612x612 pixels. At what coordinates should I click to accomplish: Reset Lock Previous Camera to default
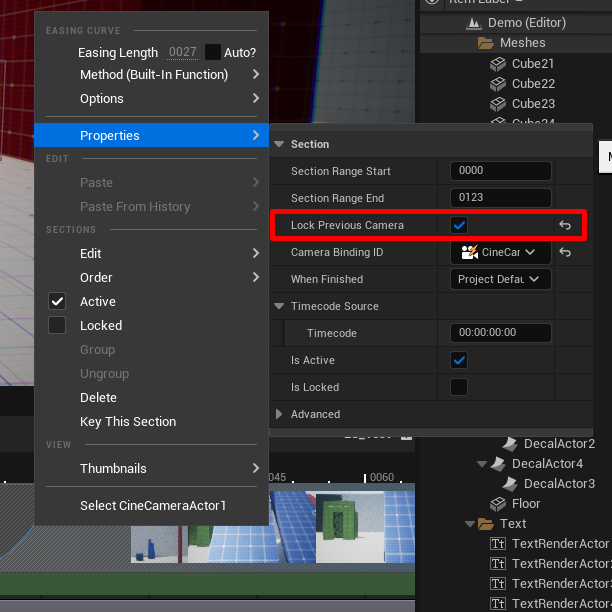(x=565, y=225)
